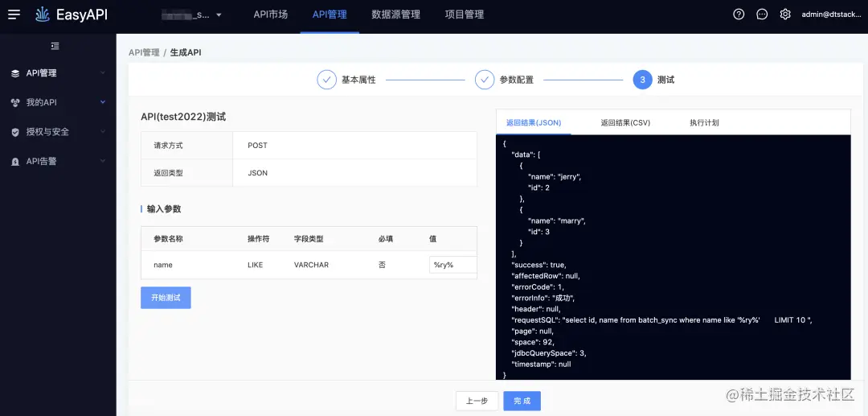Switch to 返回结果(CSV) tab
This screenshot has height=416, width=868.
[625, 123]
